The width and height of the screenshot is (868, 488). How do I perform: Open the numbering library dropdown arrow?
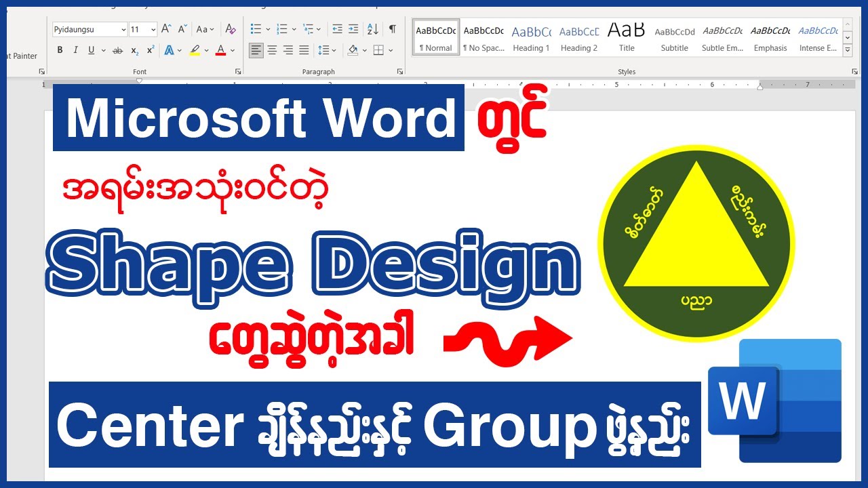295,29
